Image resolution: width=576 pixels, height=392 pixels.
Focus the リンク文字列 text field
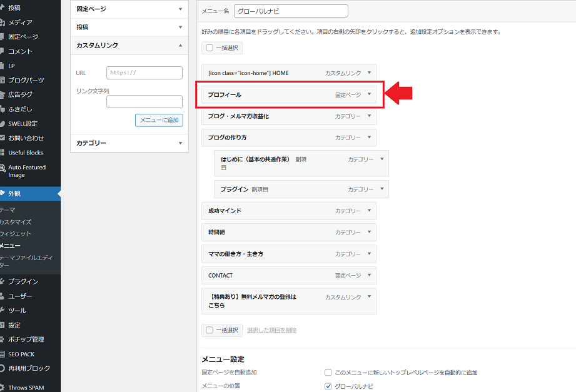(144, 102)
